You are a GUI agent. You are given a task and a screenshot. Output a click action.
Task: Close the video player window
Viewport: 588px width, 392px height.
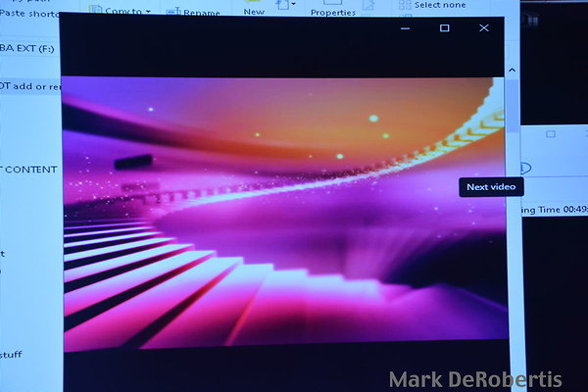point(483,28)
